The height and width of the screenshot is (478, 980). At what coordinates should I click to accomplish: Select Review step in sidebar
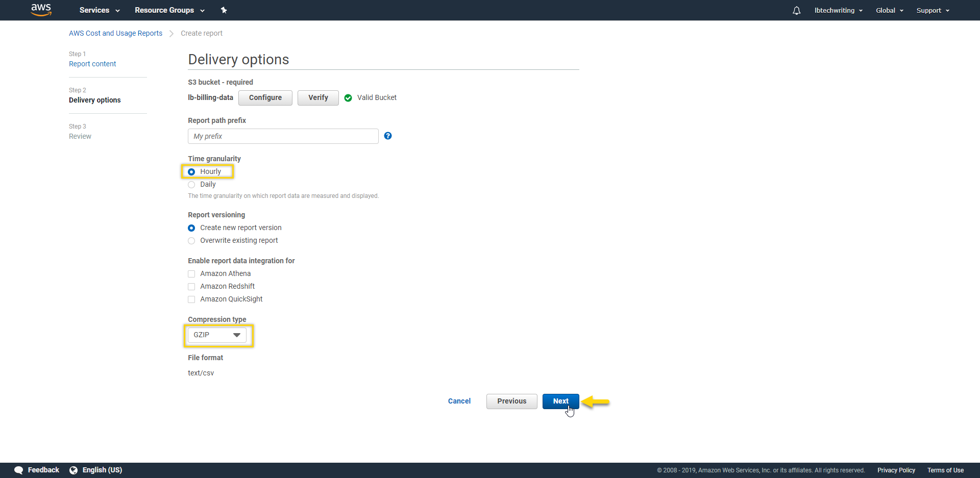click(x=80, y=136)
